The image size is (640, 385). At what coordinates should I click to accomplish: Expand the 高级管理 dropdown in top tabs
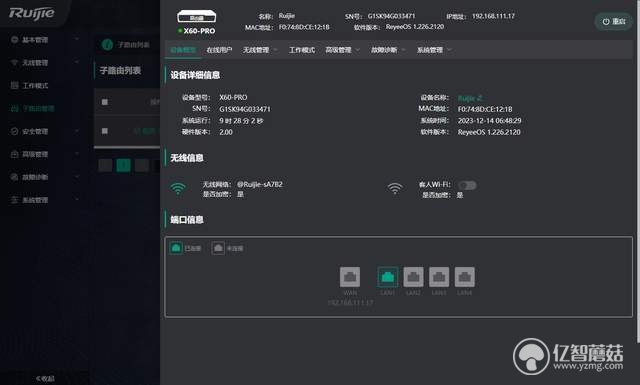pos(342,50)
